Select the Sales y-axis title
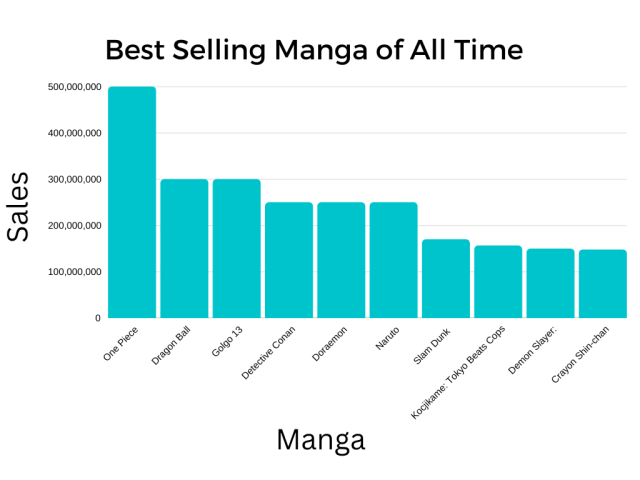The height and width of the screenshot is (480, 640). click(18, 206)
